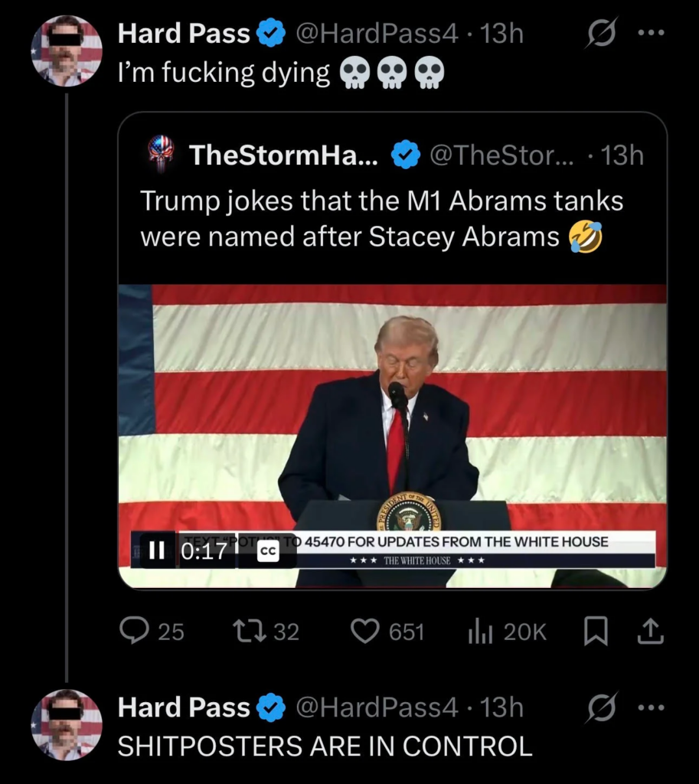Viewport: 699px width, 784px height.
Task: Open top tweet's three-dot more menu
Action: 651,34
